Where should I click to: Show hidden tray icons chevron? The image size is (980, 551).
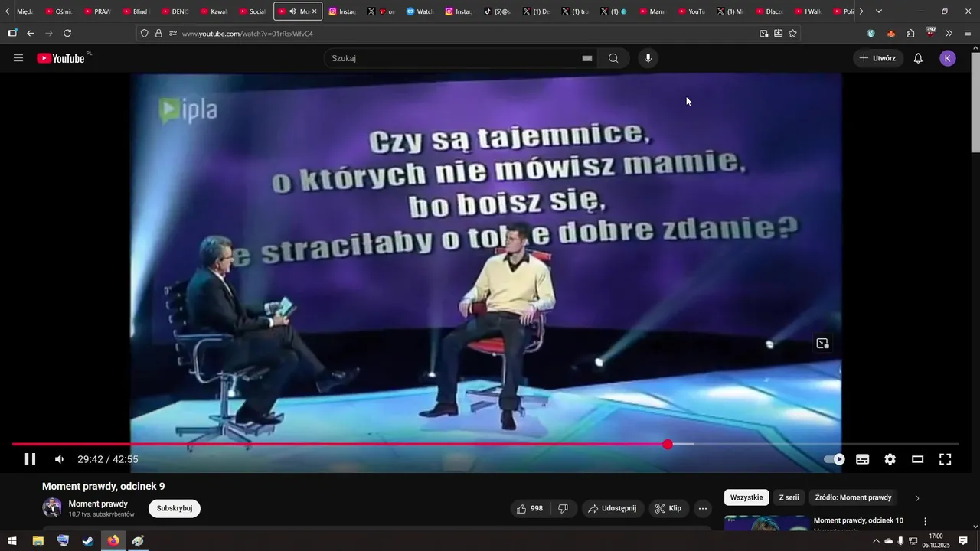tap(876, 541)
